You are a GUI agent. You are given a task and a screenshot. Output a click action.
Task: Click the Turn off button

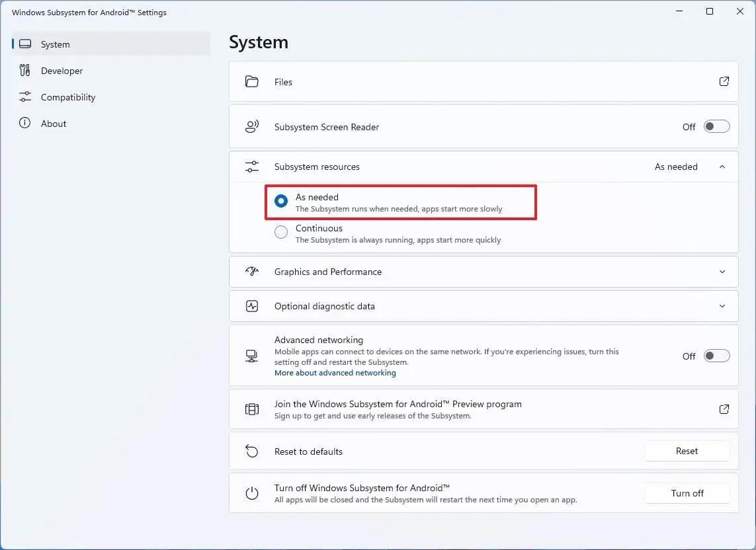point(687,493)
